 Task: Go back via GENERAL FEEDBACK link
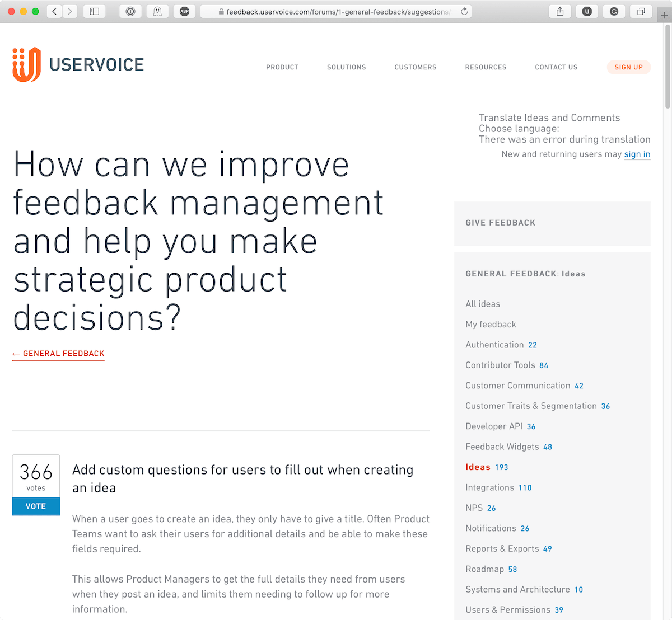[x=58, y=354]
